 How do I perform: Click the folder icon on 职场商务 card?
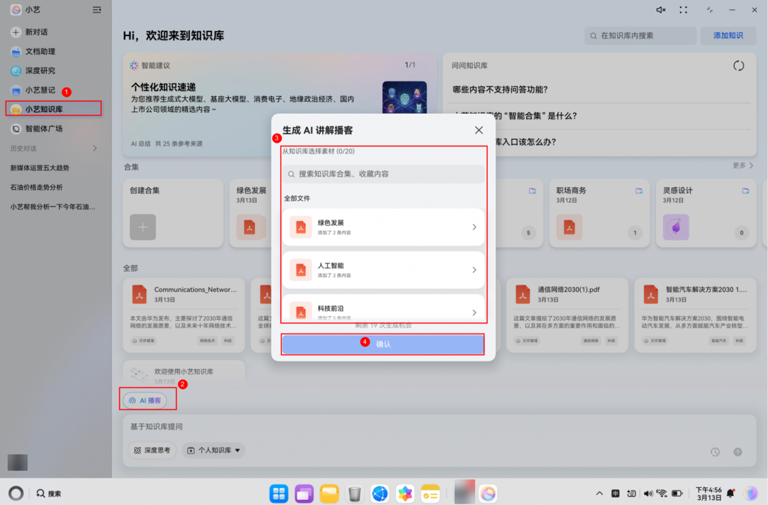tap(639, 191)
